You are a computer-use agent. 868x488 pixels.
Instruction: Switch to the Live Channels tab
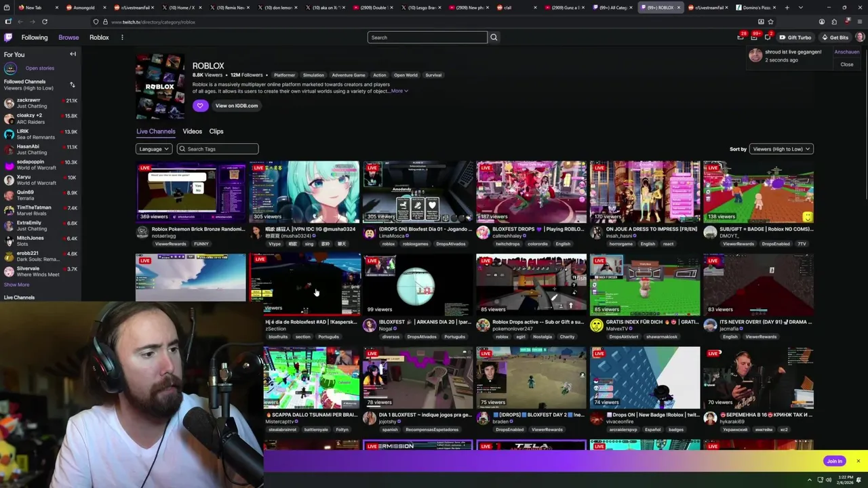point(156,131)
